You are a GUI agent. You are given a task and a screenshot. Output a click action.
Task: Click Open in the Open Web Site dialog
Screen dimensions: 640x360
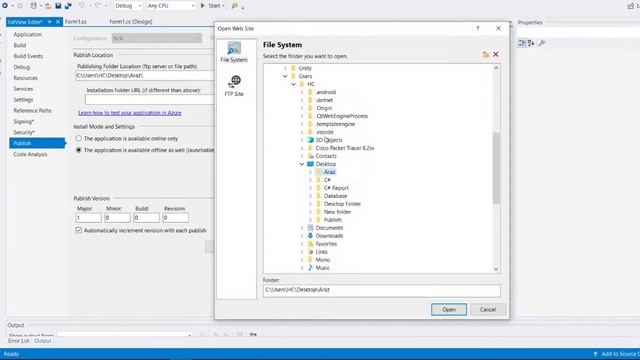point(449,309)
